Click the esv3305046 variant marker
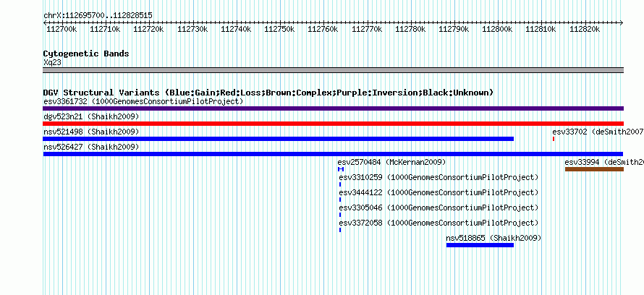This screenshot has width=644, height=295. click(x=340, y=215)
